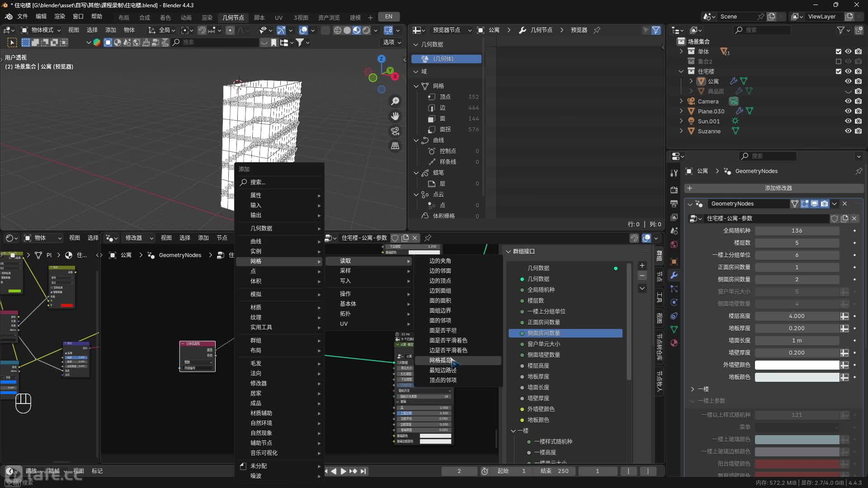
Task: Click the 选项 button in viewport header
Action: (x=392, y=42)
